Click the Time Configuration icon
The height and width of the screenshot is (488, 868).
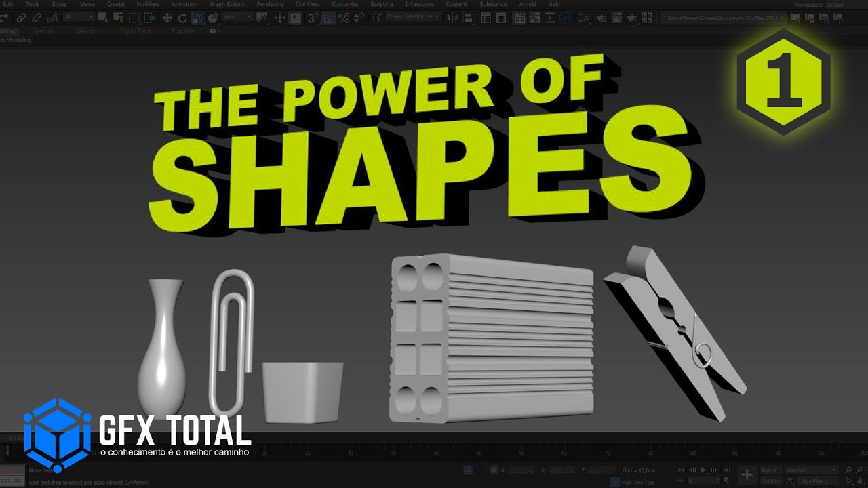point(728,480)
